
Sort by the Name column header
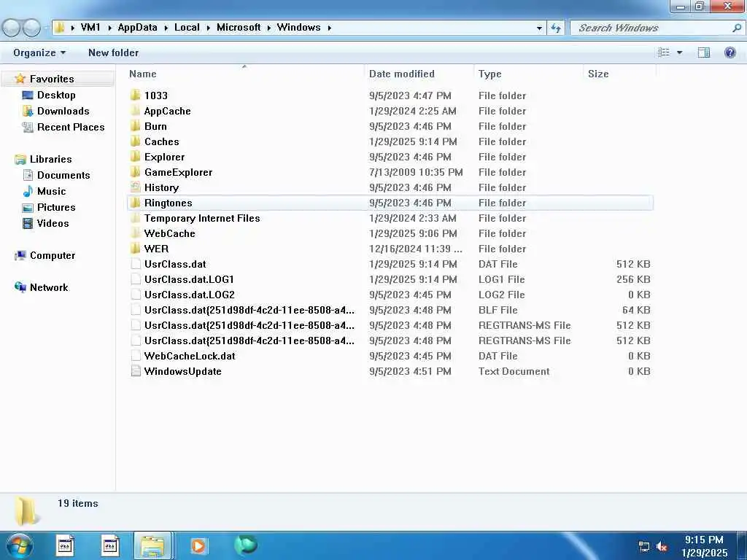[245, 74]
